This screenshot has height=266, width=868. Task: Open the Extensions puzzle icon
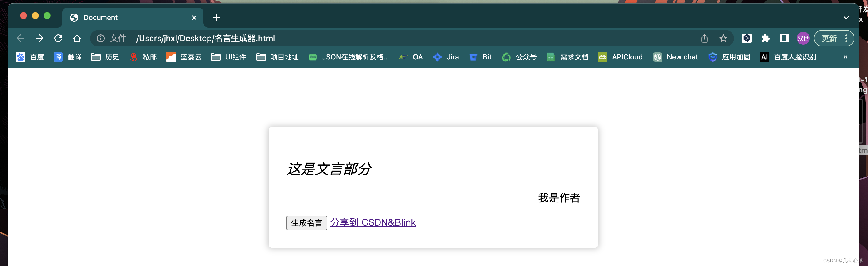tap(766, 39)
